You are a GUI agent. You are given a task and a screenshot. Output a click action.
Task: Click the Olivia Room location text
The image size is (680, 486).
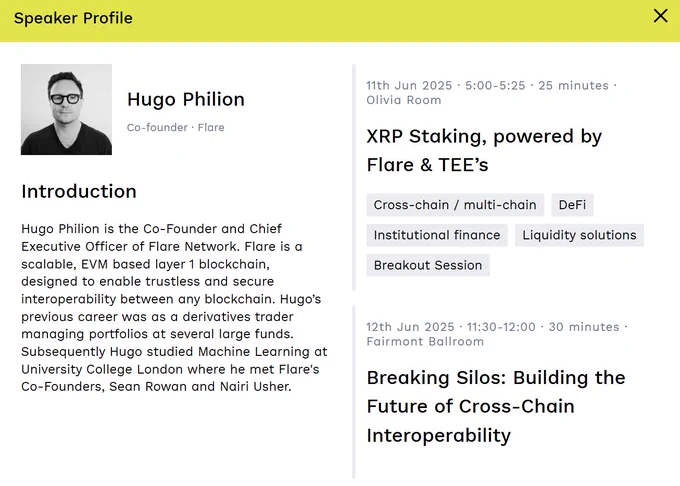[x=403, y=100]
